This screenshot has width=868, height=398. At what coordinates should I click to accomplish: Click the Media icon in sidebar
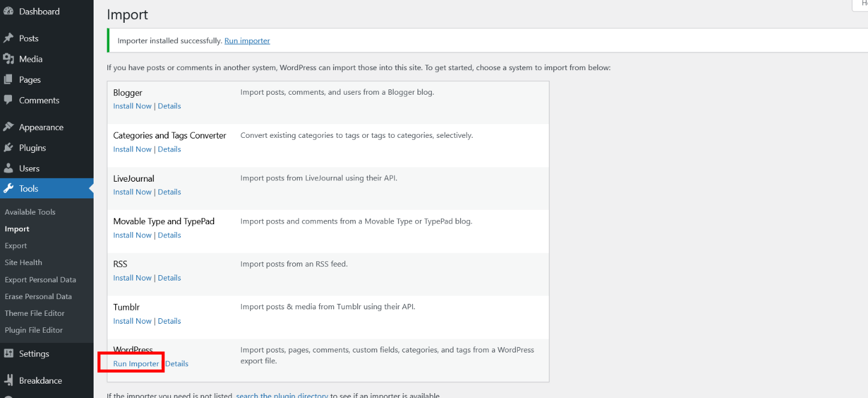8,59
